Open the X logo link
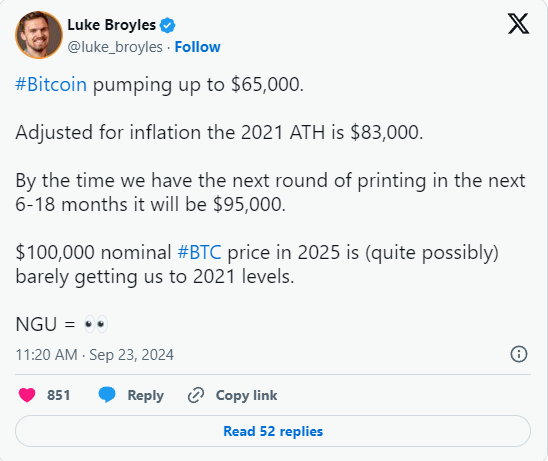 click(x=518, y=24)
